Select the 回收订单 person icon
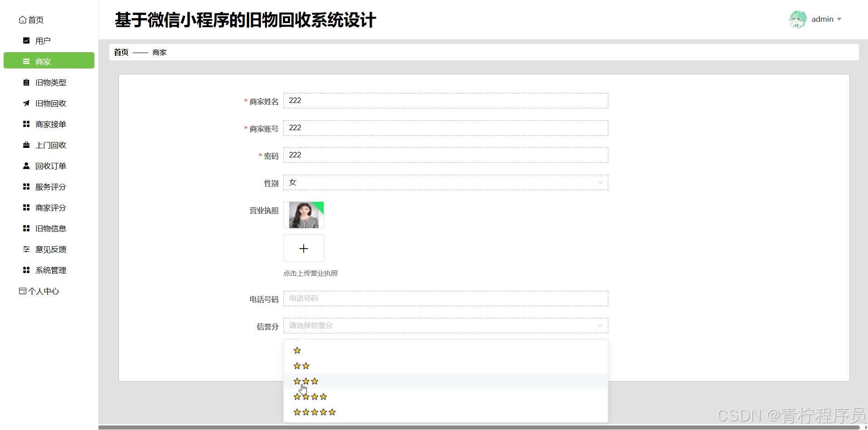This screenshot has width=868, height=430. [26, 166]
